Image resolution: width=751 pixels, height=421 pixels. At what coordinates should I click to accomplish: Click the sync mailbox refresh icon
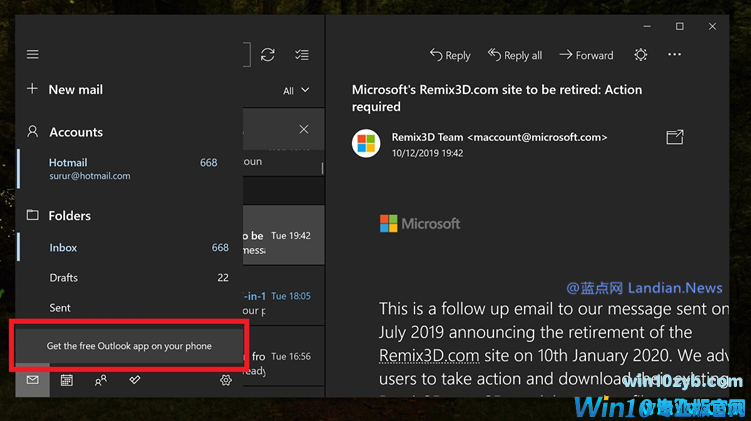tap(268, 55)
